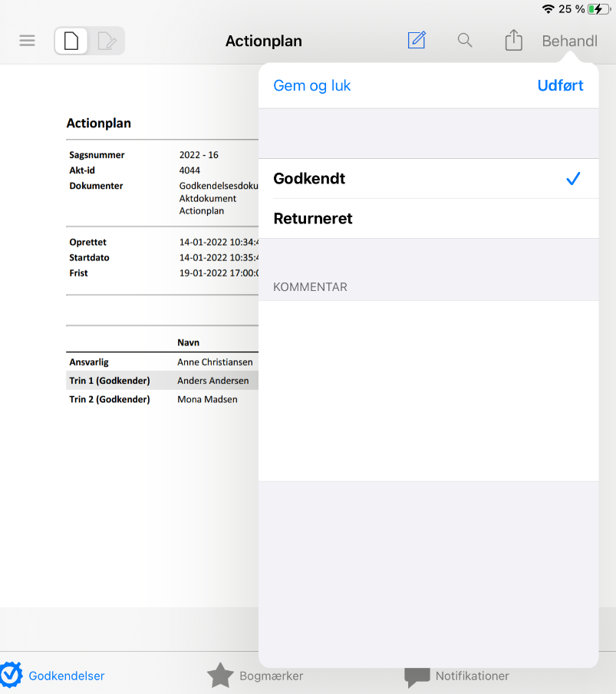Viewport: 616px width, 694px height.
Task: Select the Trin 1 (Godkender) row
Action: coord(162,381)
